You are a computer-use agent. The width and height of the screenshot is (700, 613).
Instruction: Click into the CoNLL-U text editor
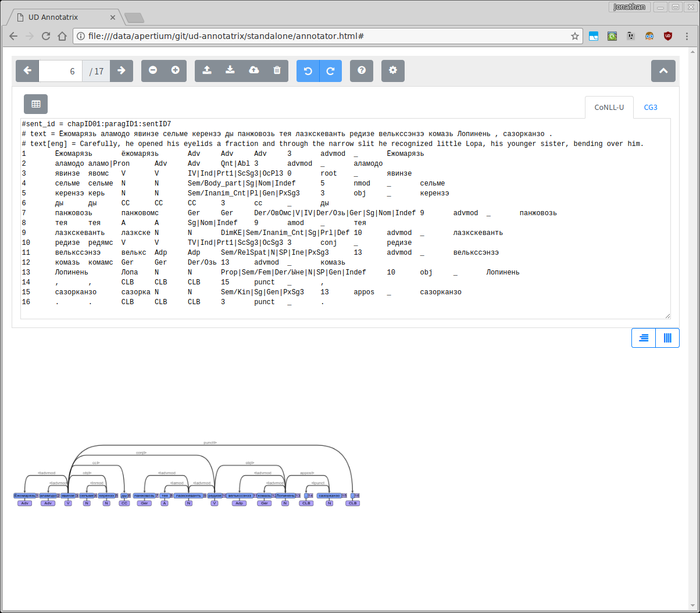pos(345,219)
